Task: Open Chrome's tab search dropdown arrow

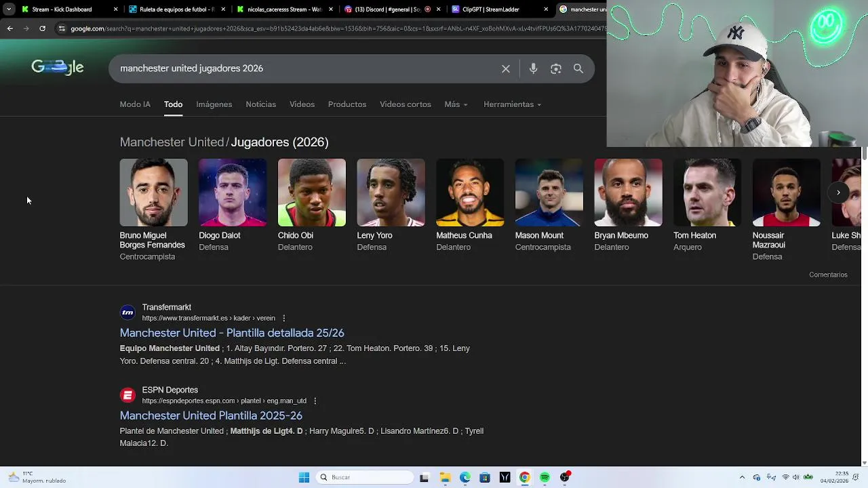Action: click(8, 9)
